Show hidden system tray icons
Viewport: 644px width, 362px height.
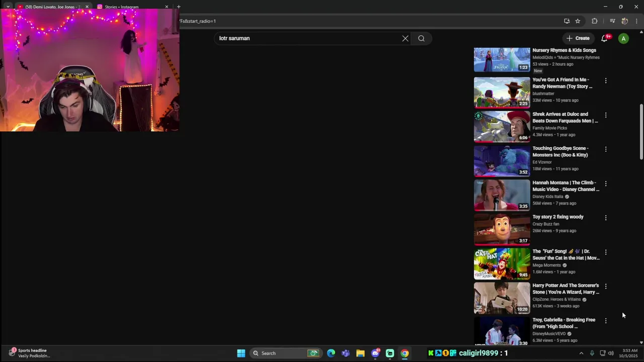coord(581,353)
